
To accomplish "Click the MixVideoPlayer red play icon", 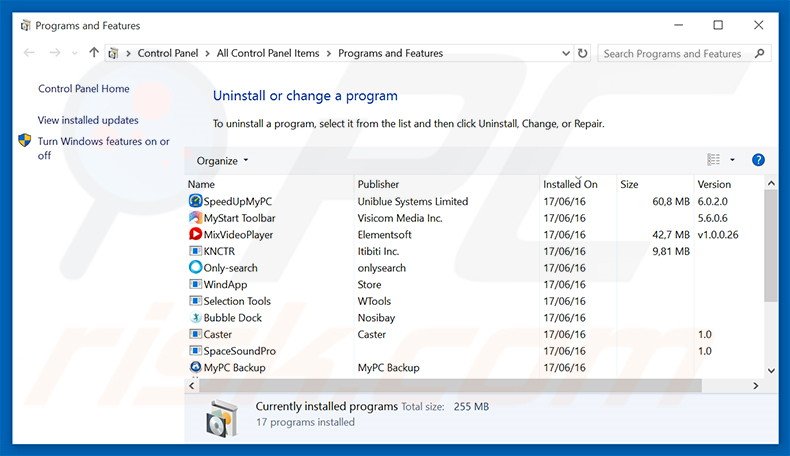I will 195,234.
